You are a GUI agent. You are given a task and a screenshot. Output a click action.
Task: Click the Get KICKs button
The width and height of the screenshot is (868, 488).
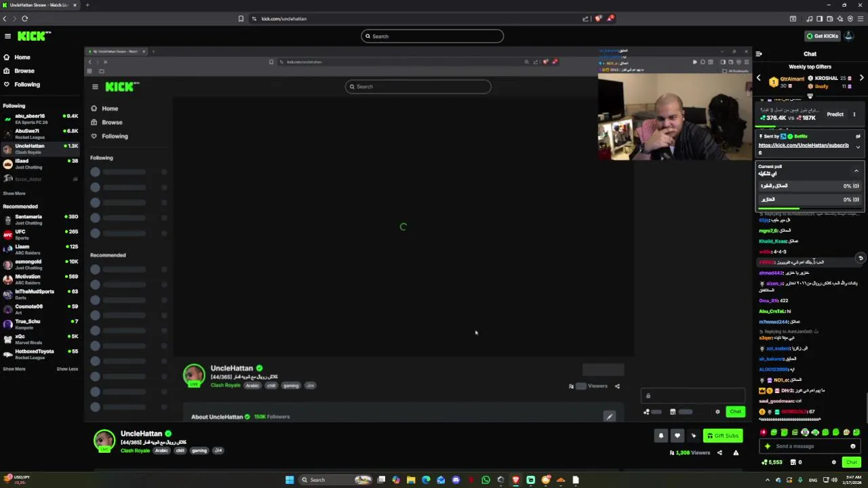(823, 36)
